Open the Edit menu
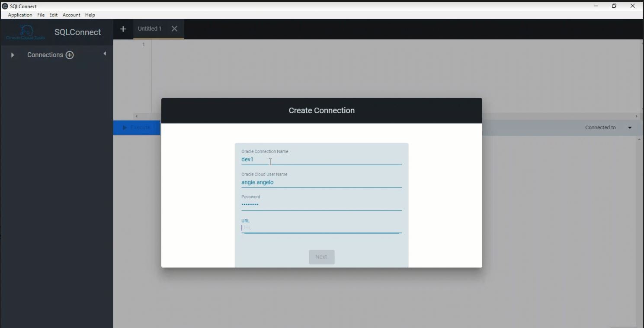 coord(53,15)
